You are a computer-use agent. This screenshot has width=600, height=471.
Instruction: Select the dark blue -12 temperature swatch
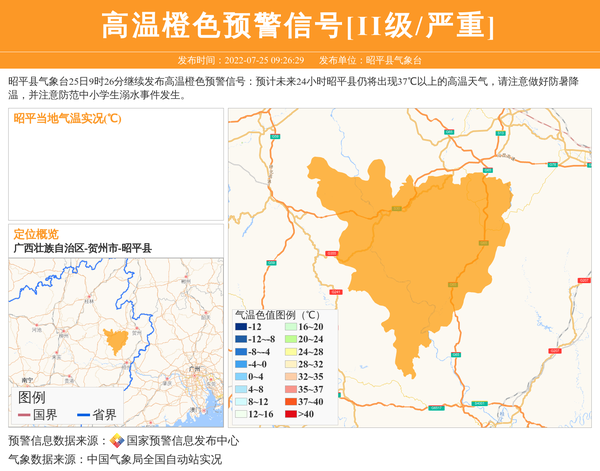(x=241, y=327)
